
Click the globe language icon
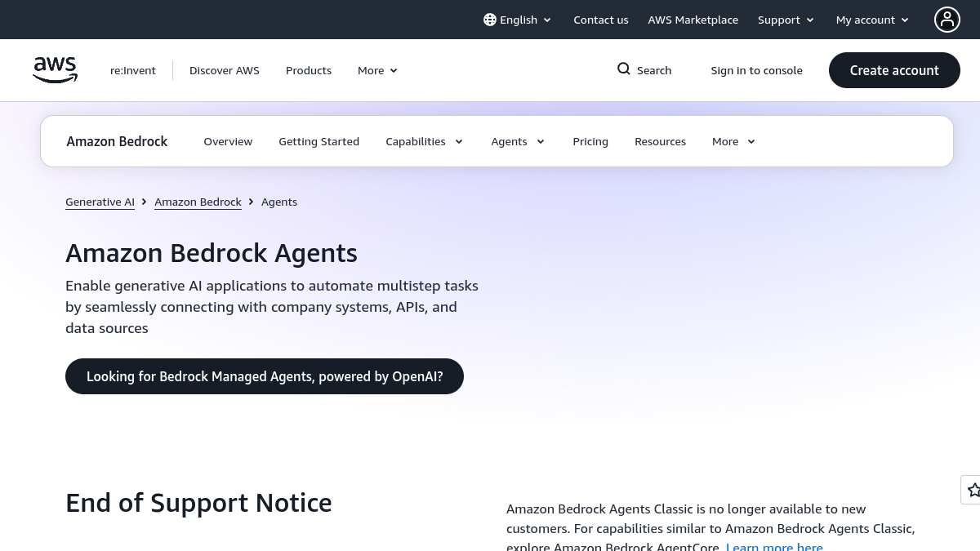coord(490,20)
